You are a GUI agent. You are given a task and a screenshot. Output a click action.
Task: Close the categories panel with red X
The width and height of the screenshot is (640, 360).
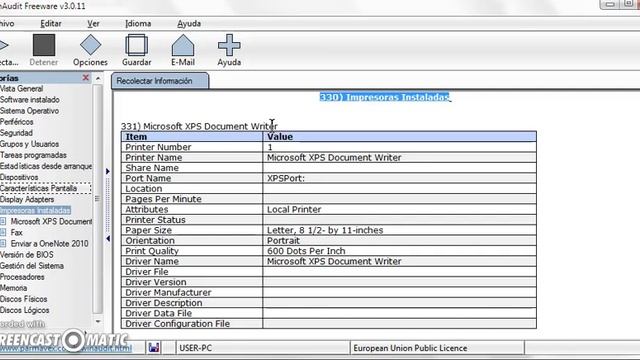86,78
